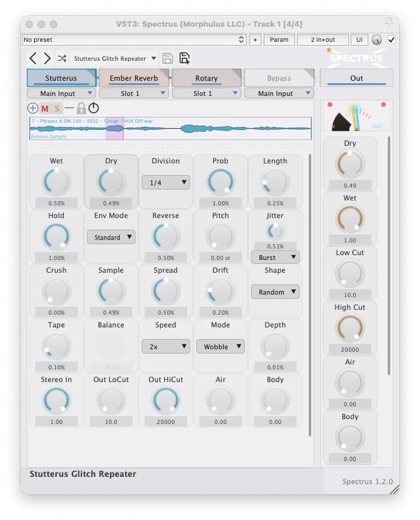Click the Remove Sample link
Image resolution: width=420 pixels, height=520 pixels.
(49, 136)
